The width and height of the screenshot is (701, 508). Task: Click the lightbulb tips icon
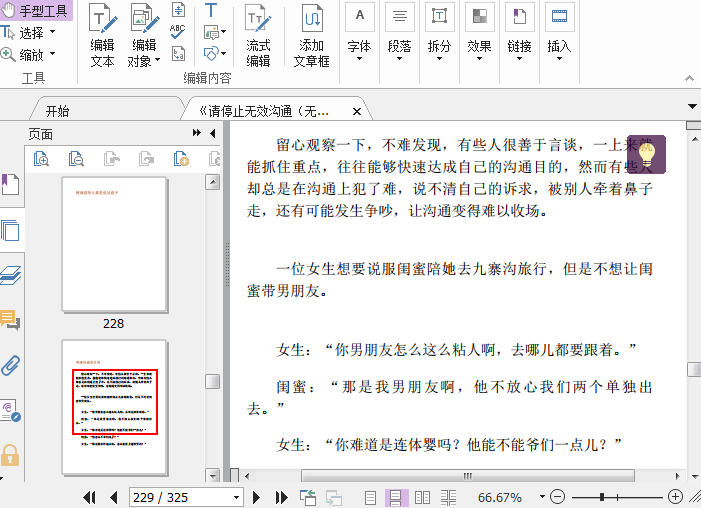(x=646, y=154)
